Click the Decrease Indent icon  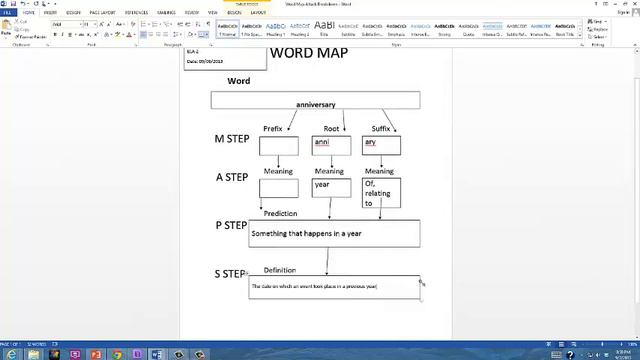180,24
